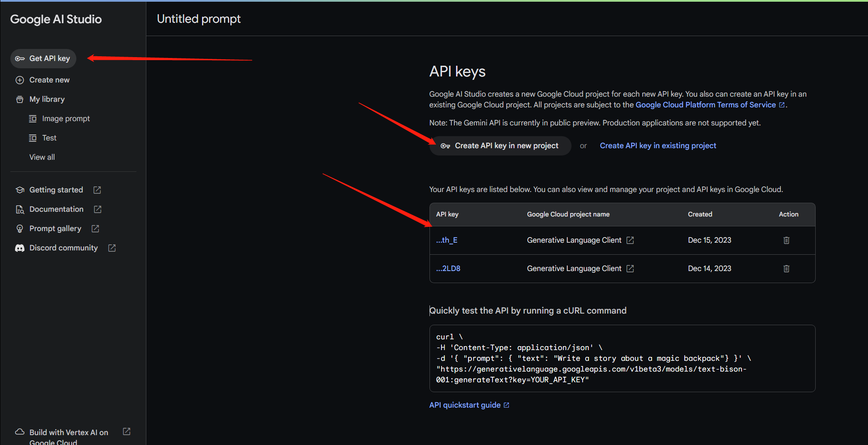
Task: Open API key ending in th_E
Action: coord(447,240)
